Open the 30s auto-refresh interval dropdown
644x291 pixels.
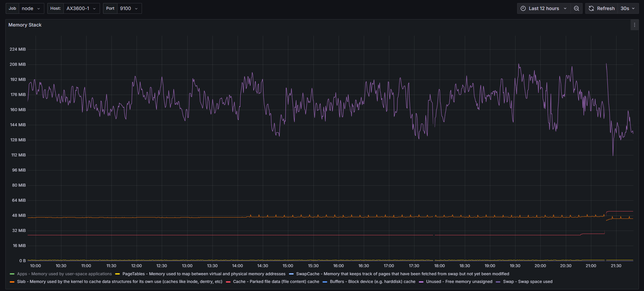[x=628, y=8]
